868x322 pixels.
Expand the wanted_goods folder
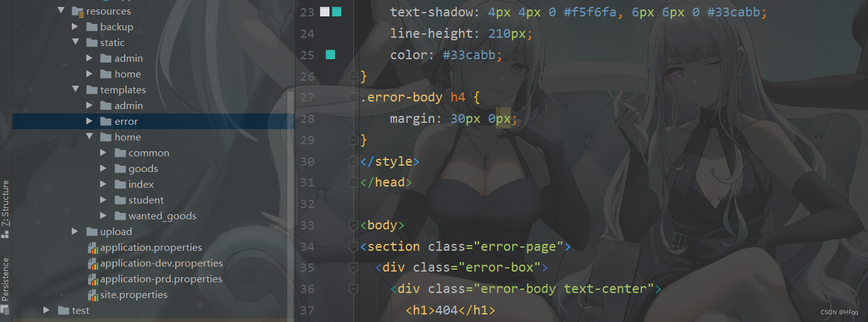(103, 216)
